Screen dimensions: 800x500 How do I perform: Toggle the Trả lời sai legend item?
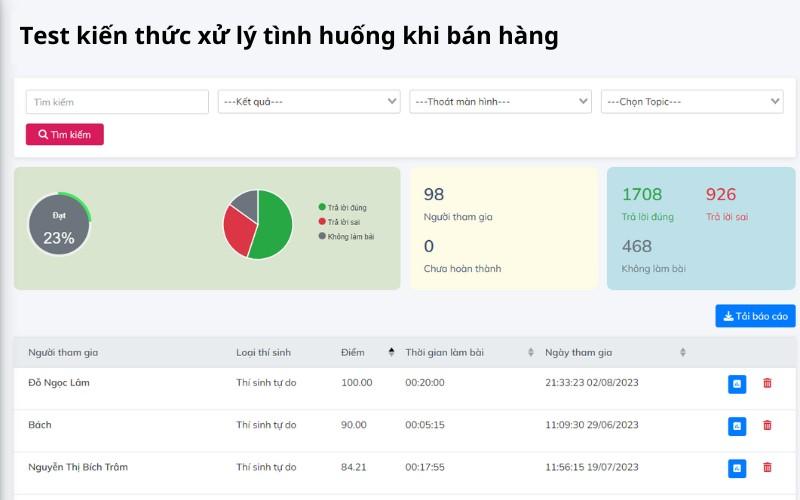[339, 222]
